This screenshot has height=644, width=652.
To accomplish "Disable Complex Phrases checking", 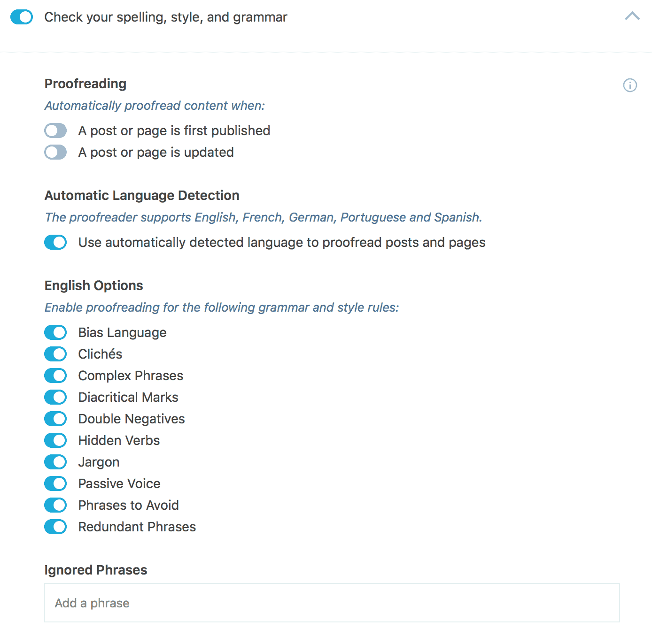I will coord(55,376).
